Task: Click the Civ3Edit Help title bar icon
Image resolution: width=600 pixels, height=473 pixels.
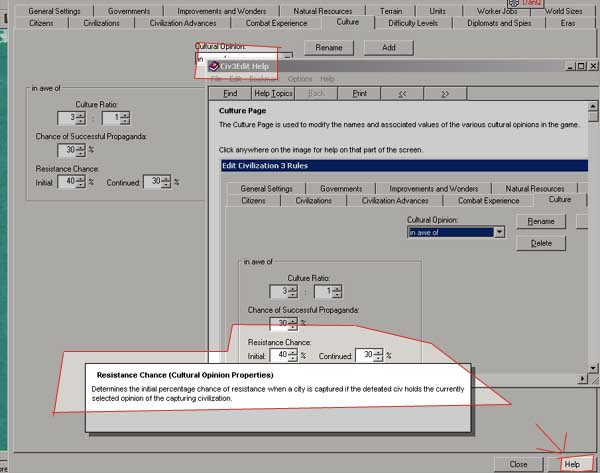Action: pos(213,66)
